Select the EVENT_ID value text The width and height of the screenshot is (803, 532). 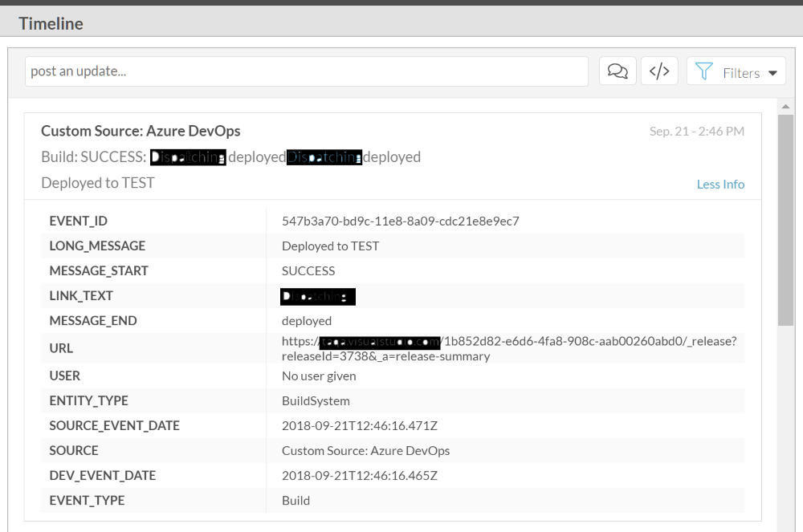click(400, 221)
